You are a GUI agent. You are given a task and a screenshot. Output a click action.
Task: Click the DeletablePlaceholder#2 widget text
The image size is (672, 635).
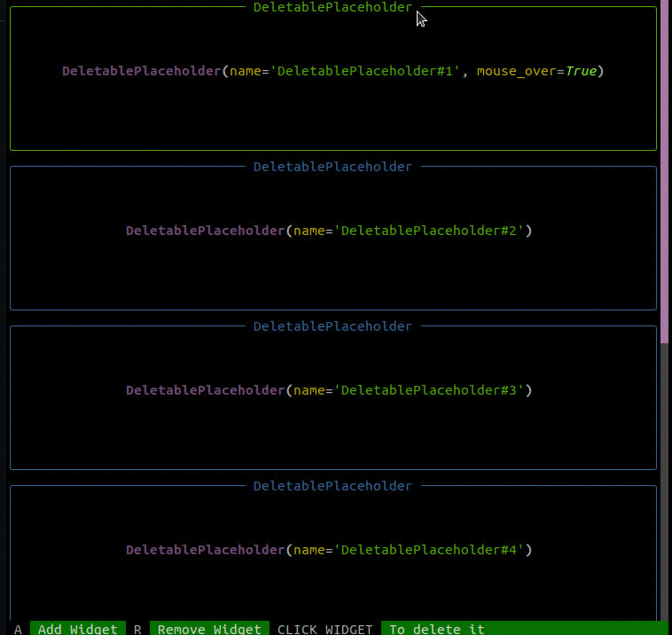click(x=329, y=231)
